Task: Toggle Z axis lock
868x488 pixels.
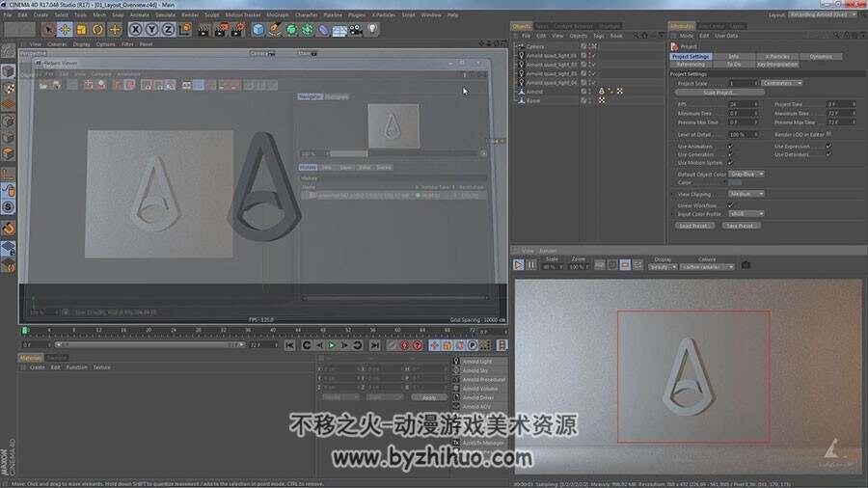Action: click(168, 29)
